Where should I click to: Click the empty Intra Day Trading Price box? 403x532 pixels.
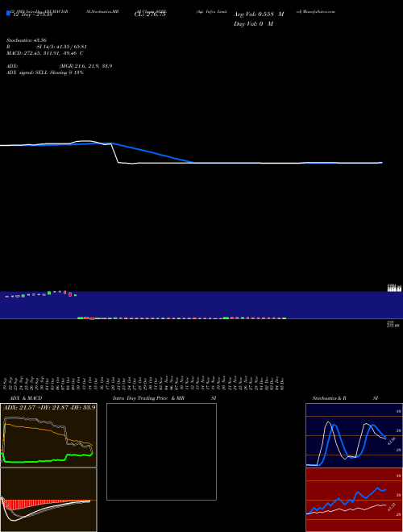pos(161,451)
